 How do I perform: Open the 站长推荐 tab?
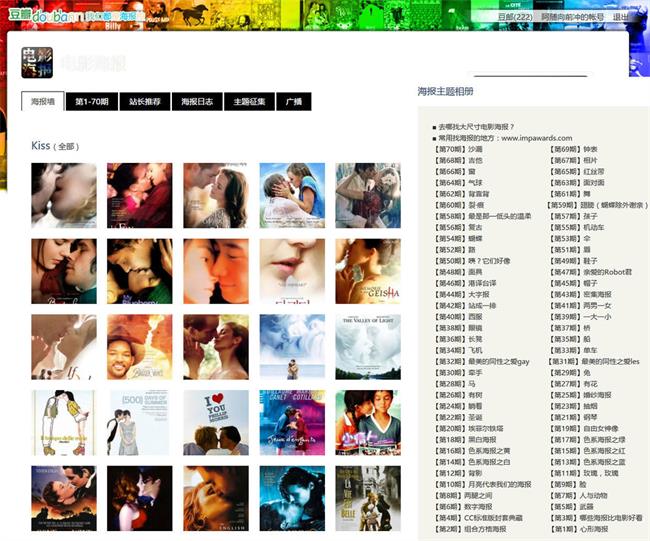145,102
